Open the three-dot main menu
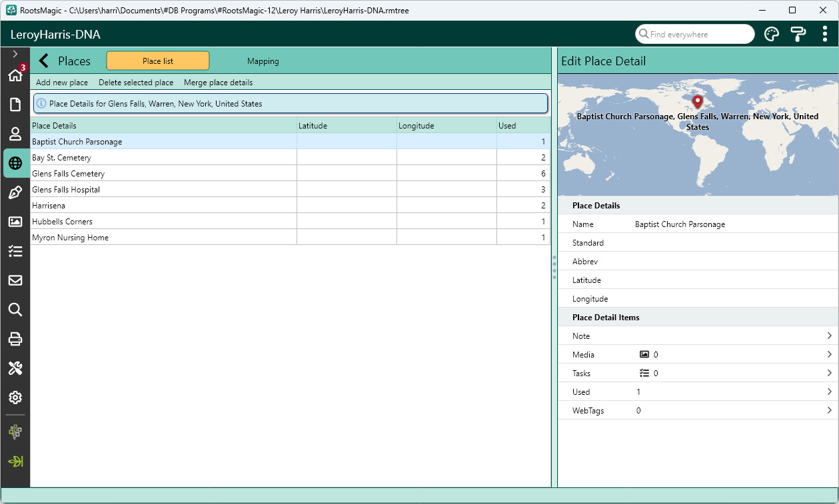This screenshot has height=504, width=839. 825,35
